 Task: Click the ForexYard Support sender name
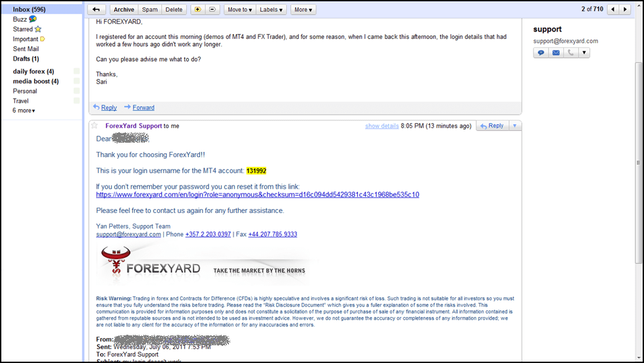click(x=134, y=126)
